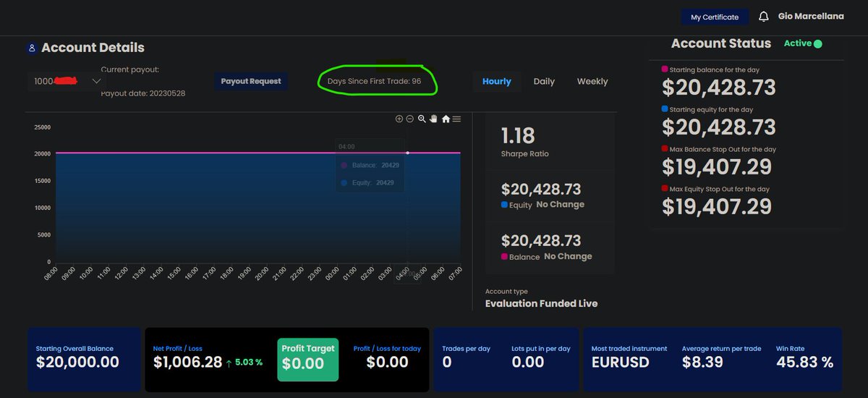Click the Profit / Loss for today $0.00 value
Screen dimensions: 868x398
pyautogui.click(x=387, y=363)
